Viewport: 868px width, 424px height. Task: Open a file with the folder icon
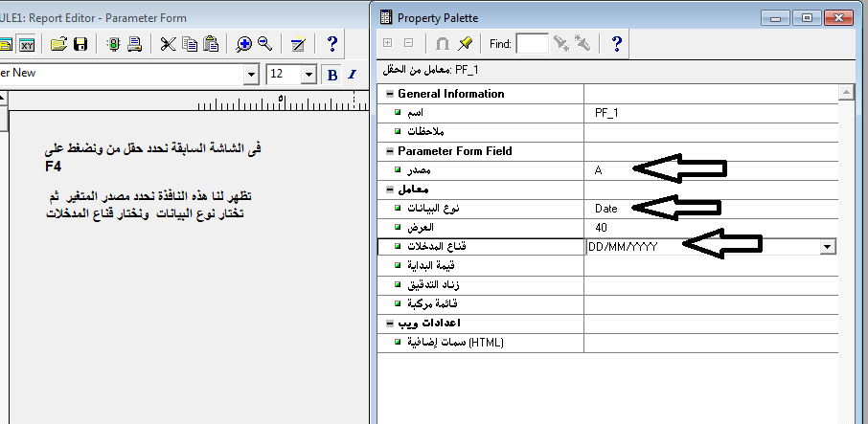click(x=59, y=44)
